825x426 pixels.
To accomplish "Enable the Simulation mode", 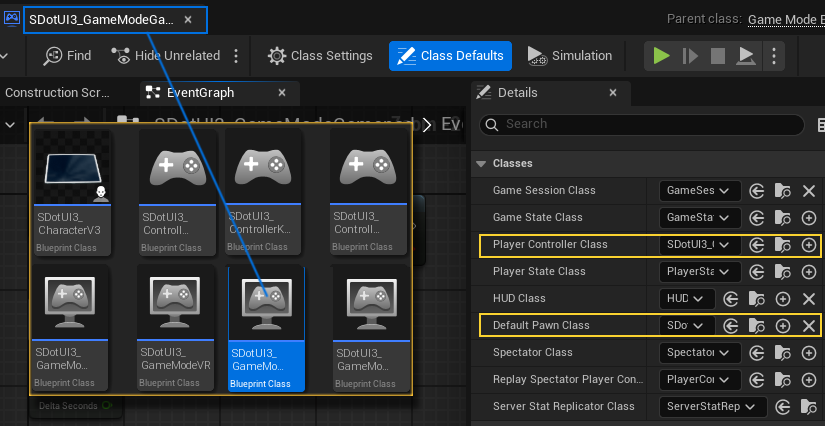I will (x=570, y=56).
